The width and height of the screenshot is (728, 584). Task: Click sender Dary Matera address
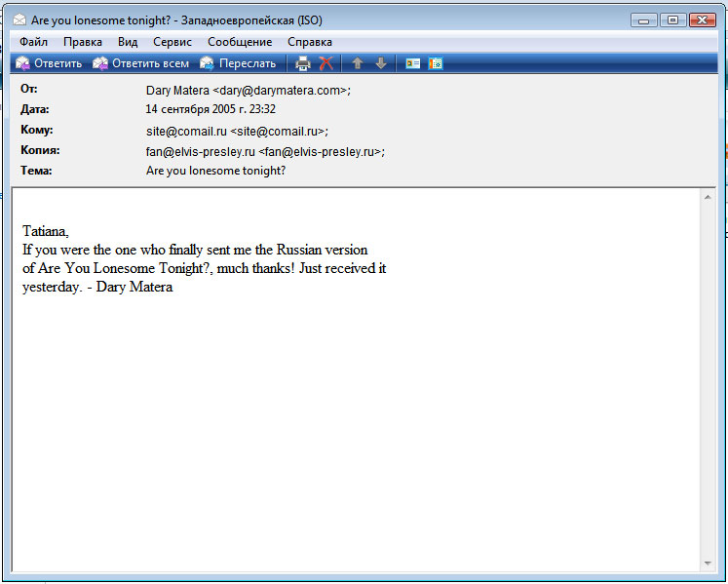pyautogui.click(x=249, y=90)
